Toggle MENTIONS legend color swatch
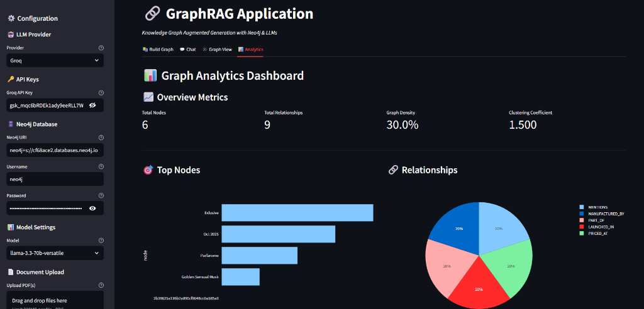The height and width of the screenshot is (309, 644). 582,208
